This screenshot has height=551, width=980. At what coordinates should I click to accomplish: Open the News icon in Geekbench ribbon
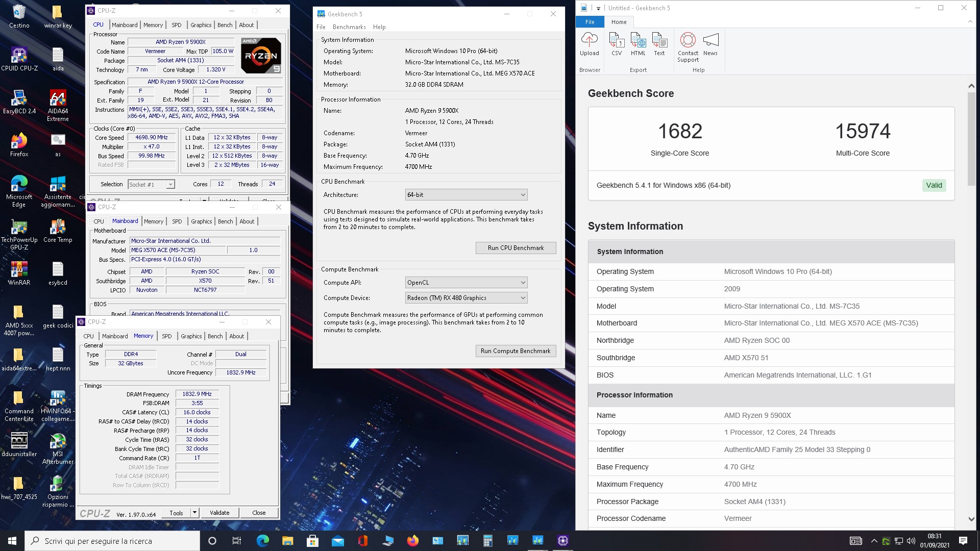[710, 44]
